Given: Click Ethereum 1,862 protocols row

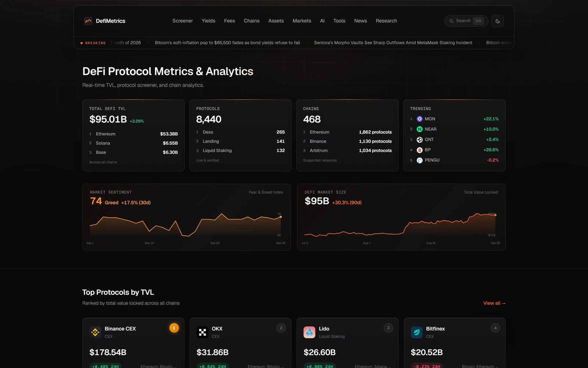Looking at the screenshot, I should pyautogui.click(x=347, y=132).
